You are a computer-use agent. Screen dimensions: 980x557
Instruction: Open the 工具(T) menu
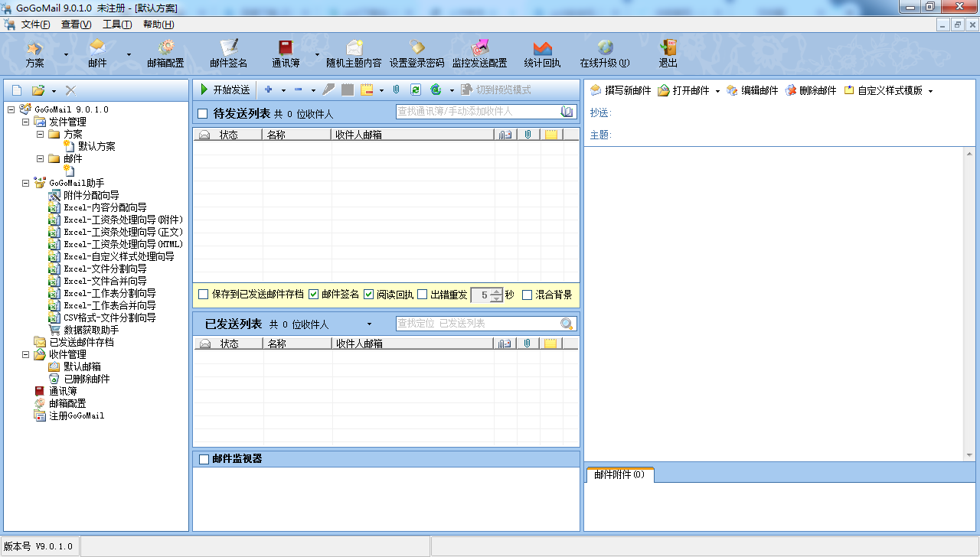117,24
